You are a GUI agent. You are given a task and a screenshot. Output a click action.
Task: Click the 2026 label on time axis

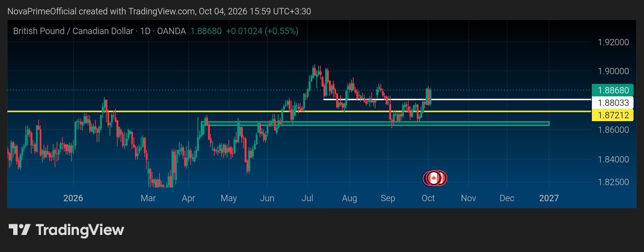tap(73, 198)
